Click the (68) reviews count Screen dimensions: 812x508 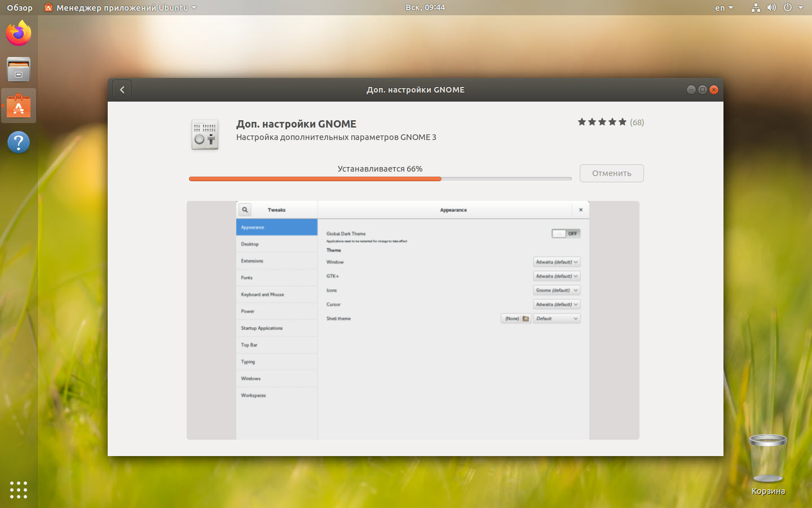coord(637,122)
